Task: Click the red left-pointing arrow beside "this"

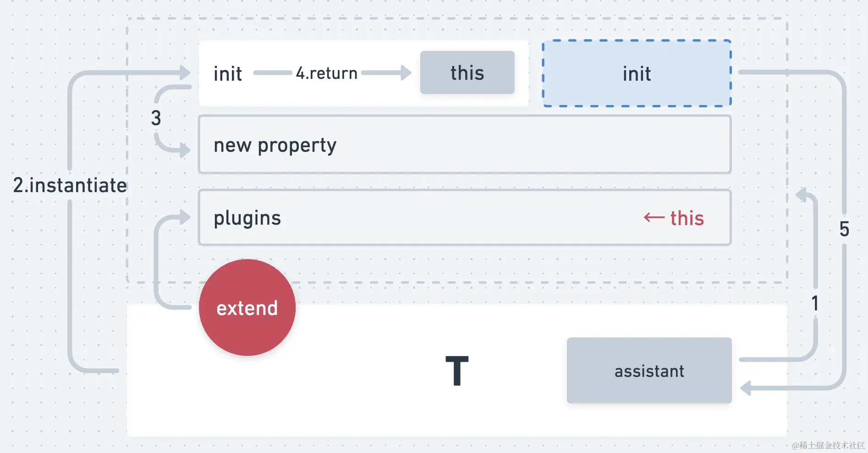Action: point(654,217)
